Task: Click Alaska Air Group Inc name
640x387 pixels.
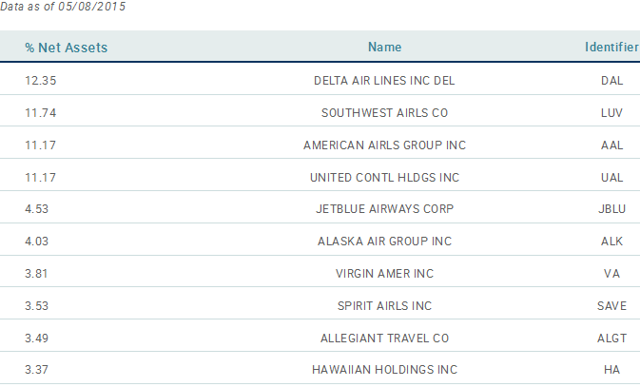Action: pos(384,241)
